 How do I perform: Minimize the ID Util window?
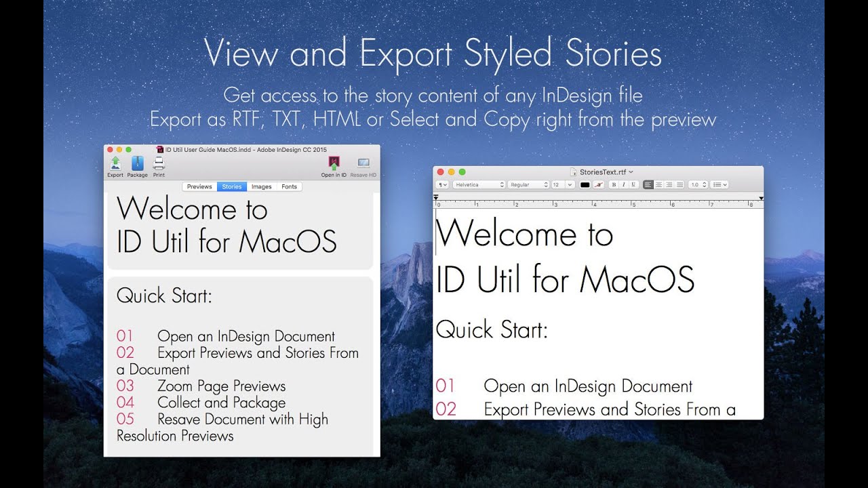[119, 149]
